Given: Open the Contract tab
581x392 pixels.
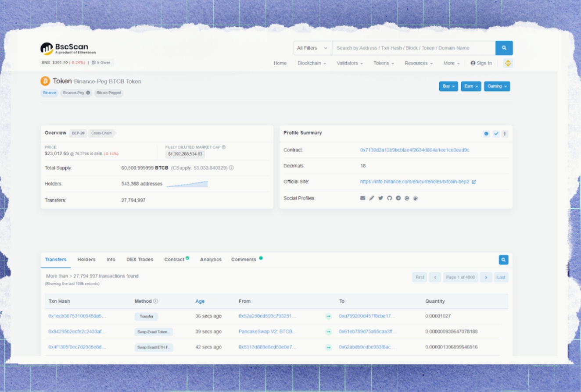Looking at the screenshot, I should pos(177,260).
